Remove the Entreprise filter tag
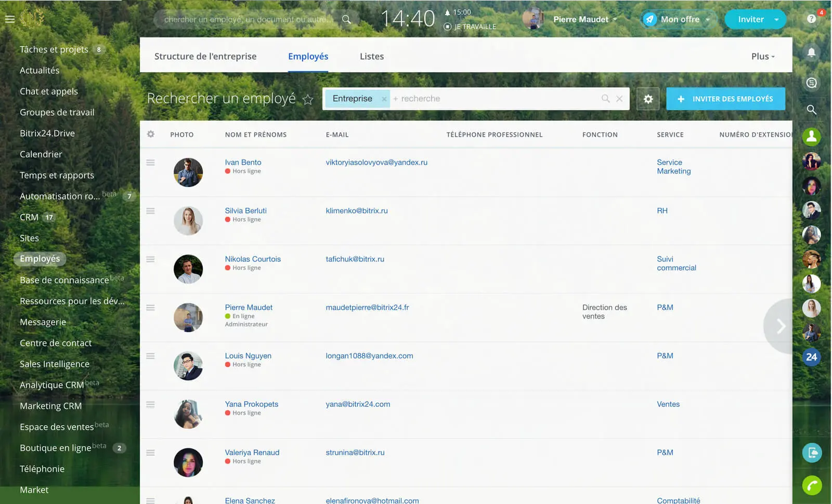This screenshot has height=504, width=832. coord(384,99)
